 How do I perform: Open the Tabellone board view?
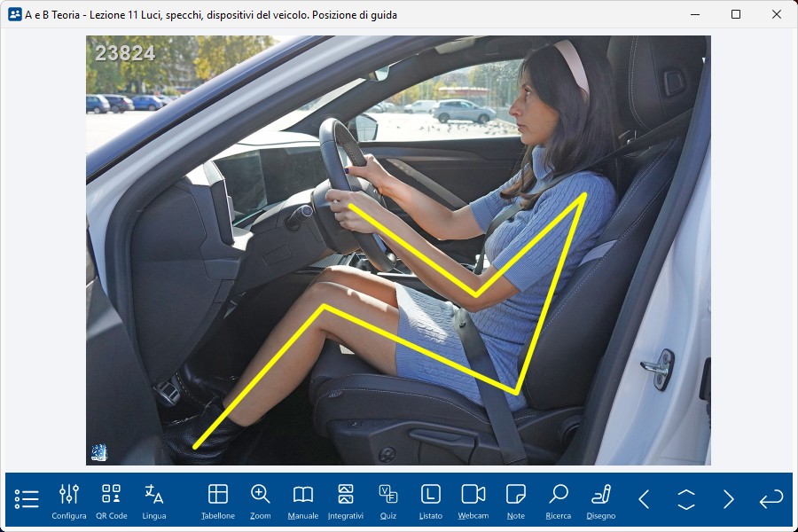[x=218, y=500]
